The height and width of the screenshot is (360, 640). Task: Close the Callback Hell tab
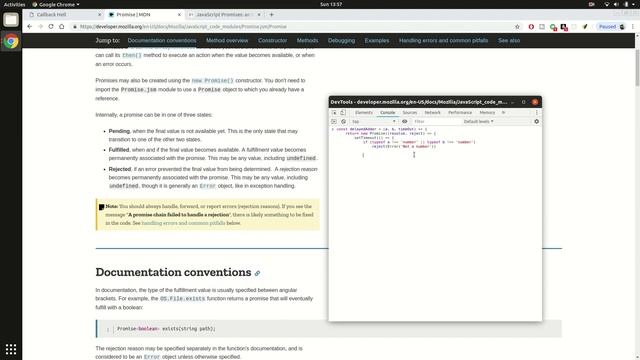(x=100, y=15)
